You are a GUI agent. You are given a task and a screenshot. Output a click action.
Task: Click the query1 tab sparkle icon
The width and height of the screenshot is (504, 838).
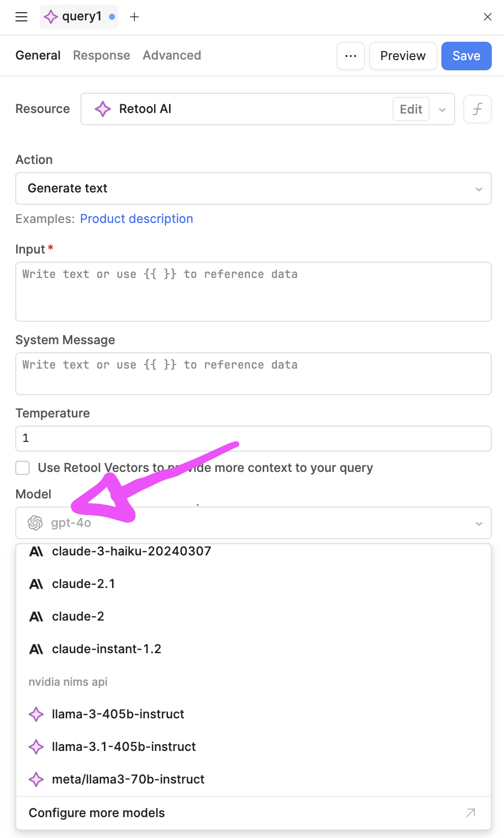(x=51, y=17)
